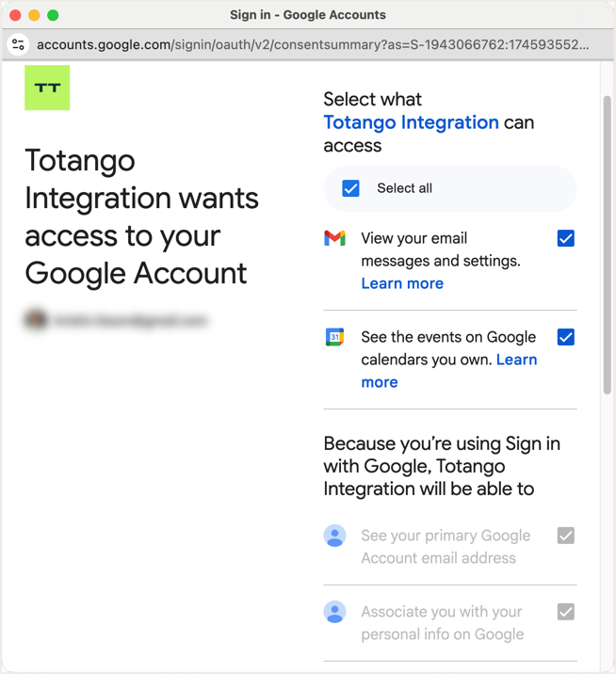Click the Gmail icon

point(334,238)
